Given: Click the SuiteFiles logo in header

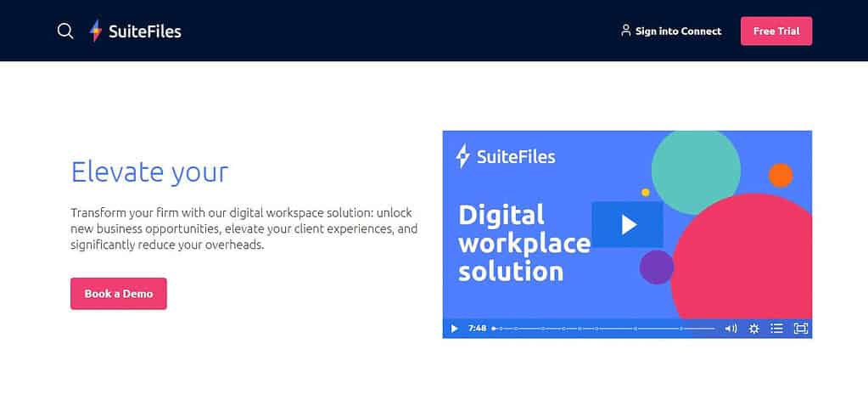Looking at the screenshot, I should [x=135, y=31].
